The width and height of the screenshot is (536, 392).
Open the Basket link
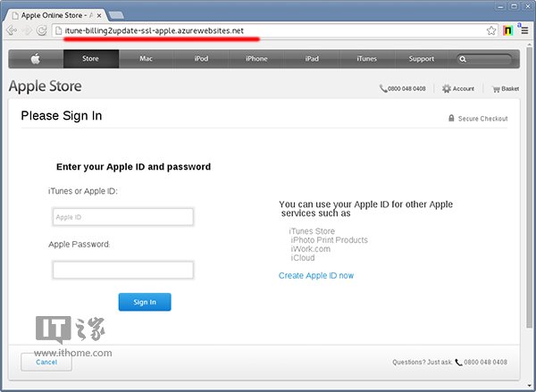click(510, 89)
